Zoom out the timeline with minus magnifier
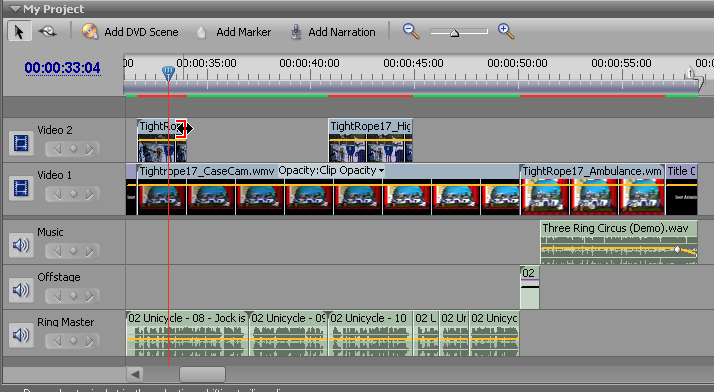Image resolution: width=714 pixels, height=392 pixels. [x=411, y=31]
